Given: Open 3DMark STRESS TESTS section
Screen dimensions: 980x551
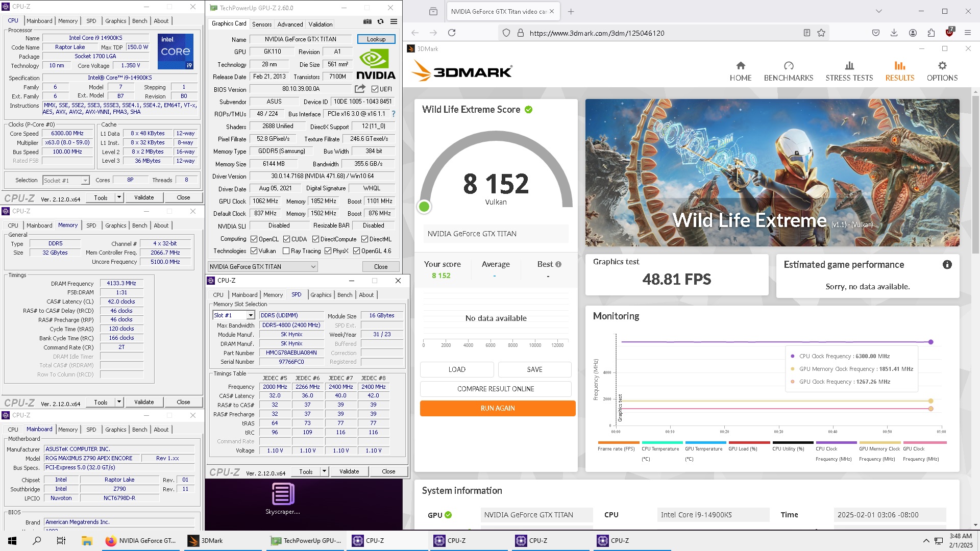Looking at the screenshot, I should 849,71.
